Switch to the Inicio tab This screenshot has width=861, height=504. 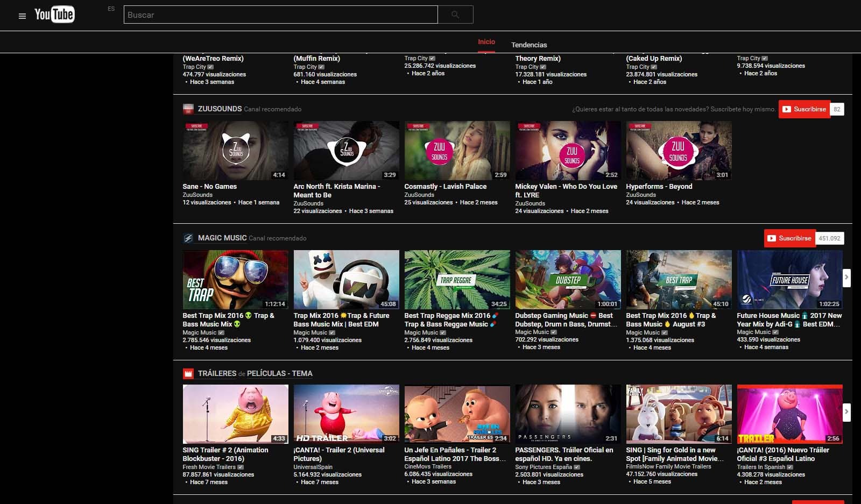pos(486,42)
